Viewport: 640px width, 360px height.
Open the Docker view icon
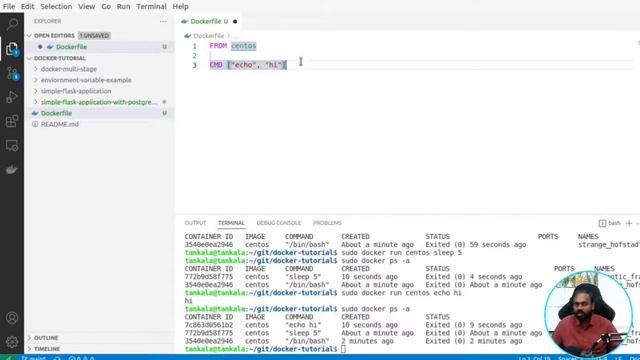(12, 169)
